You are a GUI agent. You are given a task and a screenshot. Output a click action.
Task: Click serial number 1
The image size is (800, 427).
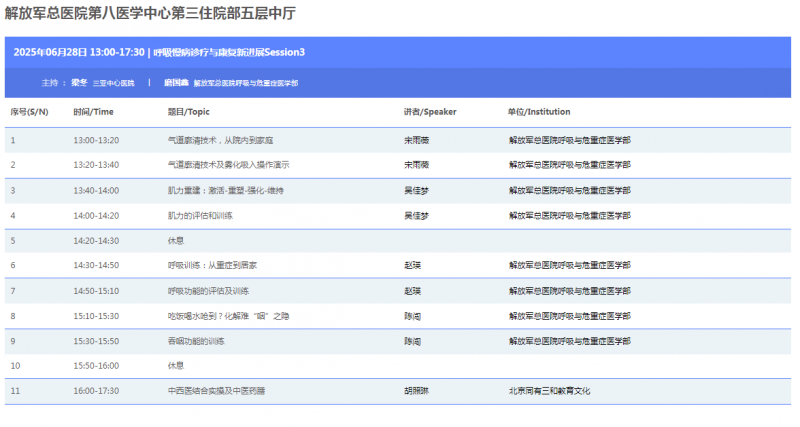[x=13, y=140]
